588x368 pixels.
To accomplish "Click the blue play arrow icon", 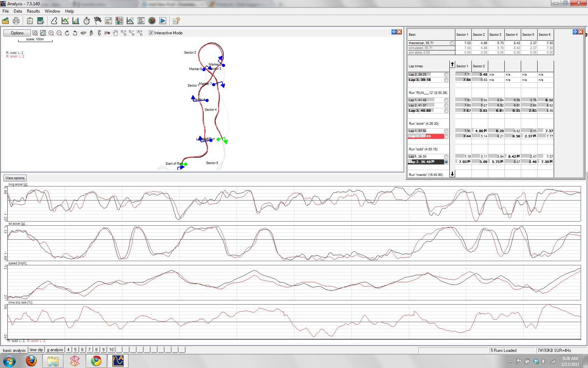I will tap(163, 21).
